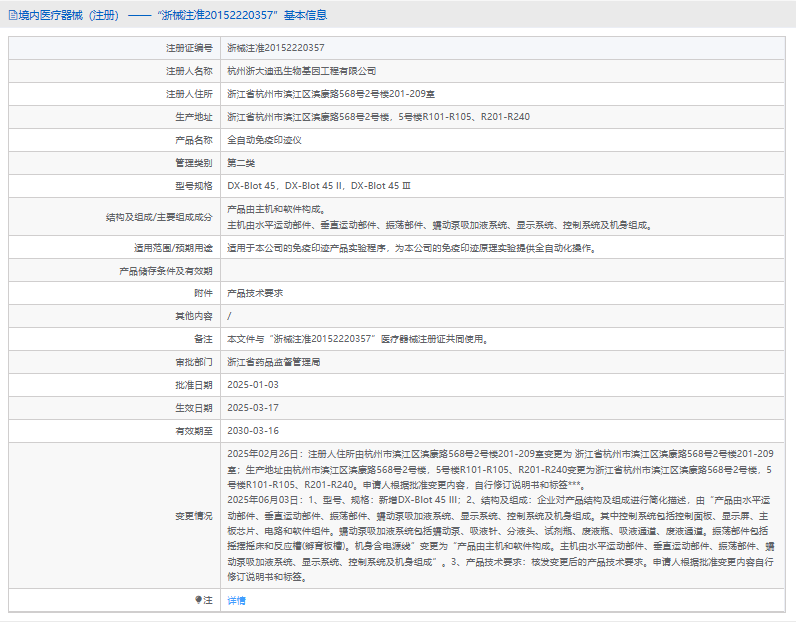This screenshot has width=796, height=622.
Task: Select the line starting 主机由水平运动部件
Action: coord(440,225)
